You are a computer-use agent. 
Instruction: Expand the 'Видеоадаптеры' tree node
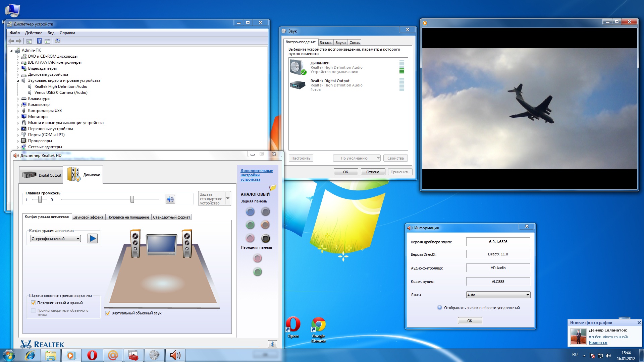18,69
